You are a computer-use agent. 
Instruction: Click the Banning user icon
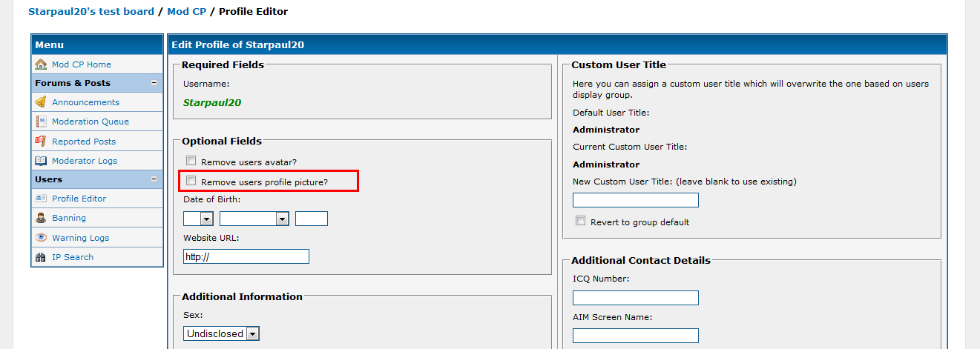point(41,218)
